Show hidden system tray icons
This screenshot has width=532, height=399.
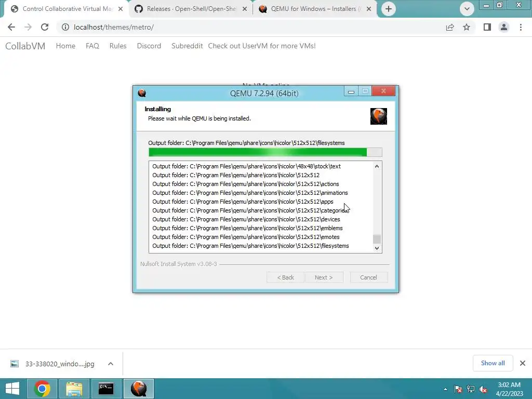pyautogui.click(x=445, y=389)
